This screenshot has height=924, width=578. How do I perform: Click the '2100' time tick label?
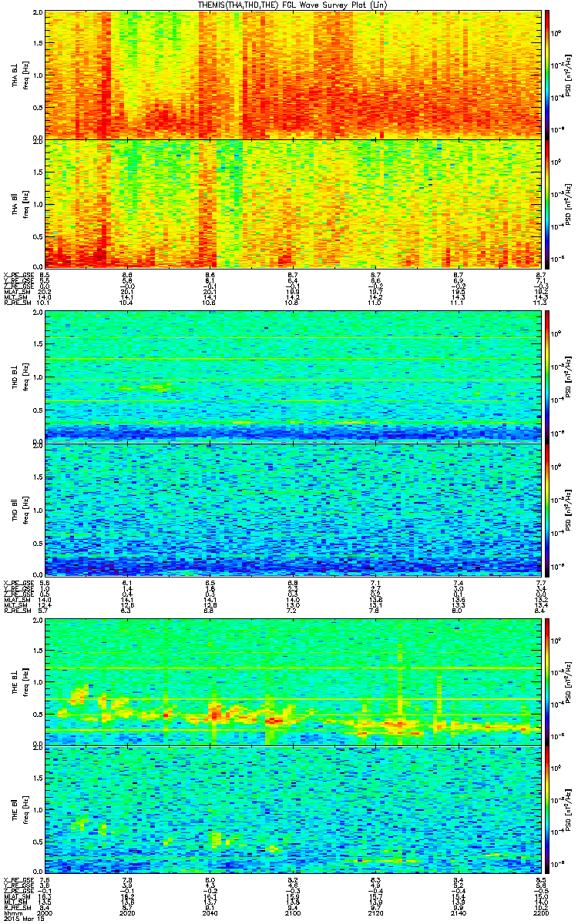(293, 912)
